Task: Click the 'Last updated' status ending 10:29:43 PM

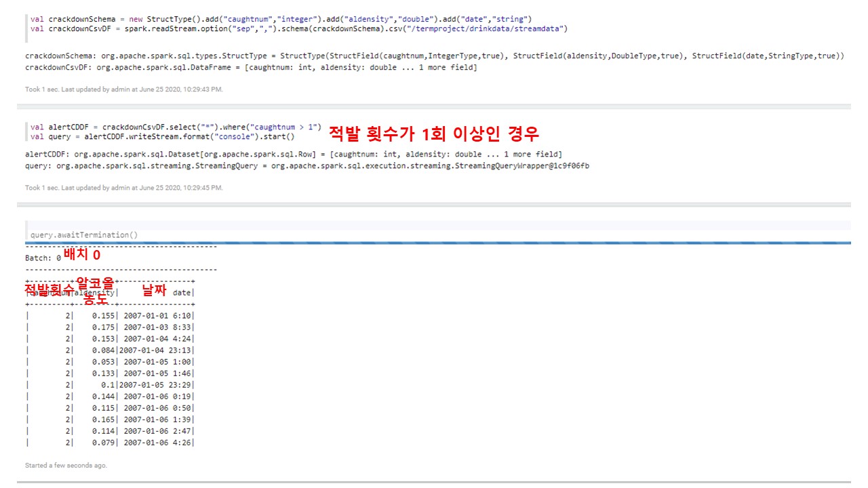Action: 123,89
